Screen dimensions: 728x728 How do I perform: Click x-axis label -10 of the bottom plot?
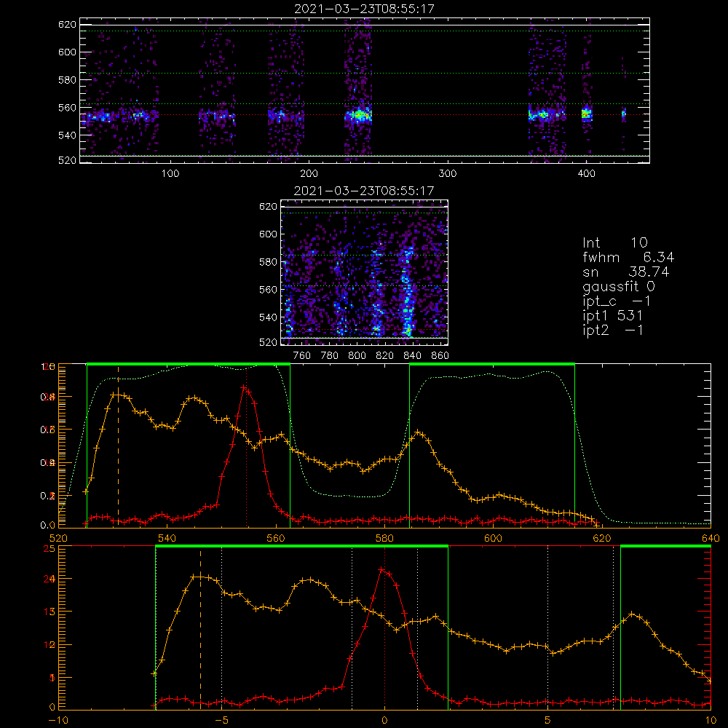click(58, 721)
